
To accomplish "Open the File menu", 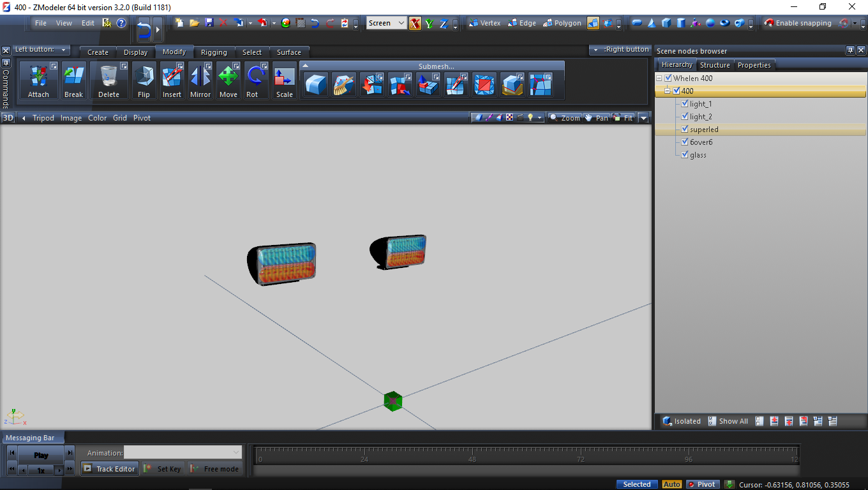I will pos(41,23).
